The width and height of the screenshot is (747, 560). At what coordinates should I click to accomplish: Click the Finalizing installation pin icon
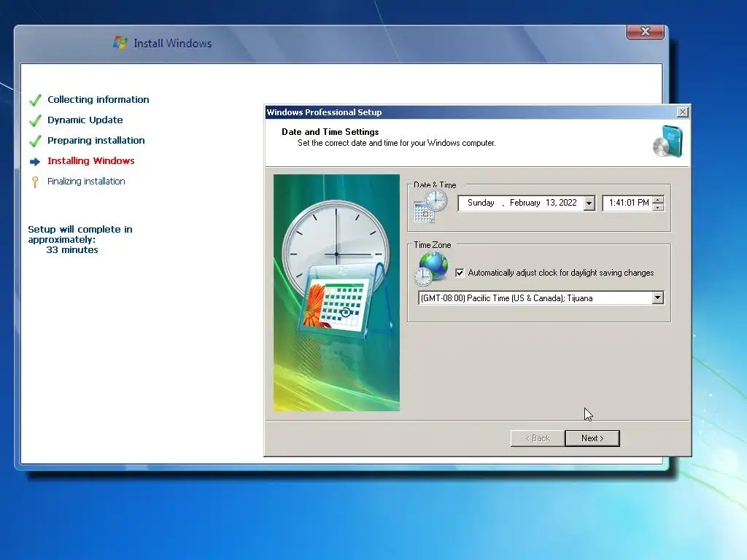[35, 182]
